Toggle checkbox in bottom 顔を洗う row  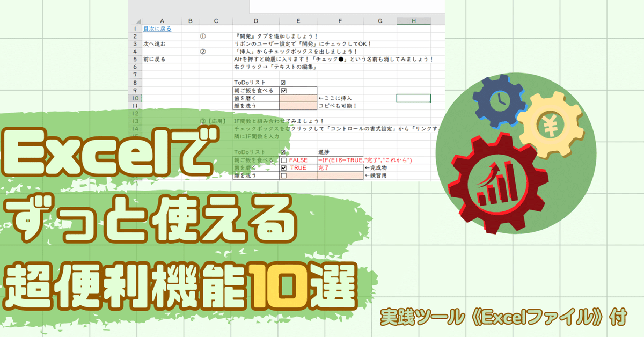tap(283, 175)
